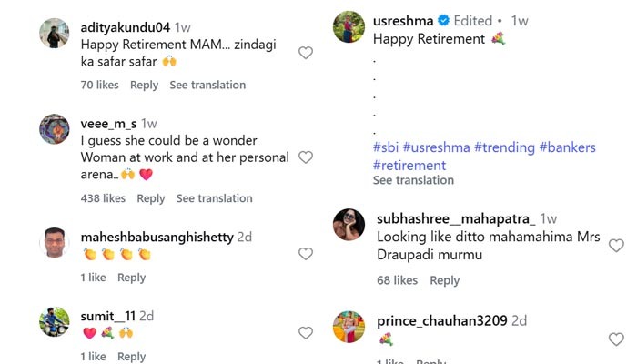This screenshot has width=637, height=364.
Task: Toggle heart on veee_m_s's comment
Action: (x=306, y=157)
